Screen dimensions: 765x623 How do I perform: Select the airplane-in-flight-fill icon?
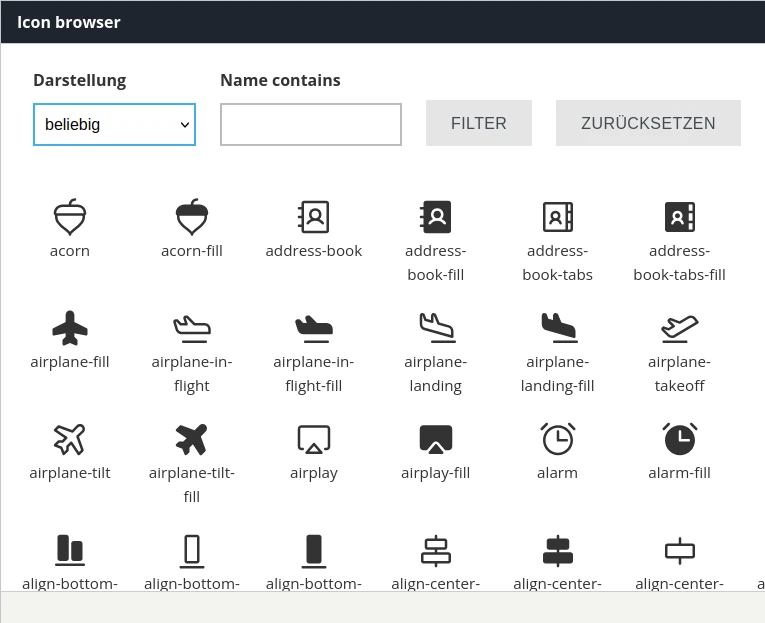coord(314,329)
